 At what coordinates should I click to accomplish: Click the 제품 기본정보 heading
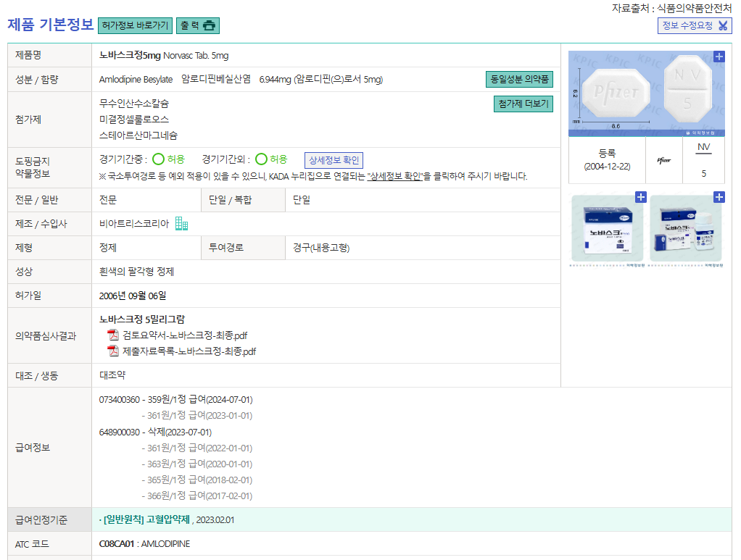(51, 25)
